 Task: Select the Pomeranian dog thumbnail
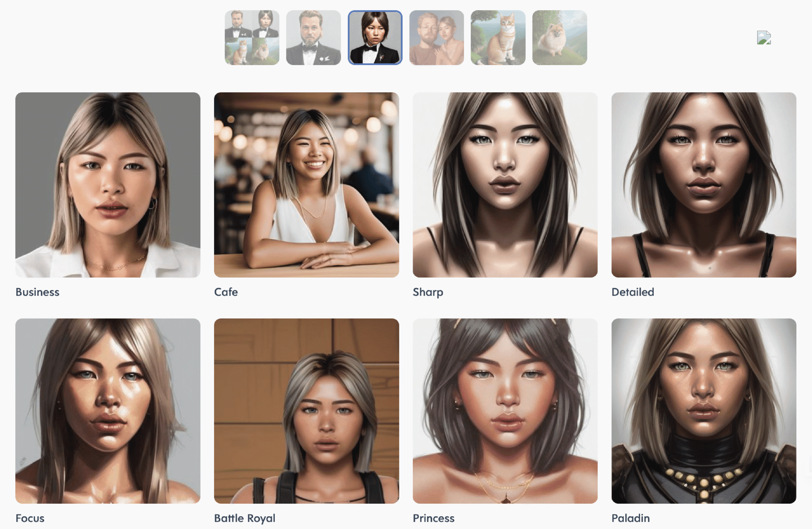(560, 37)
